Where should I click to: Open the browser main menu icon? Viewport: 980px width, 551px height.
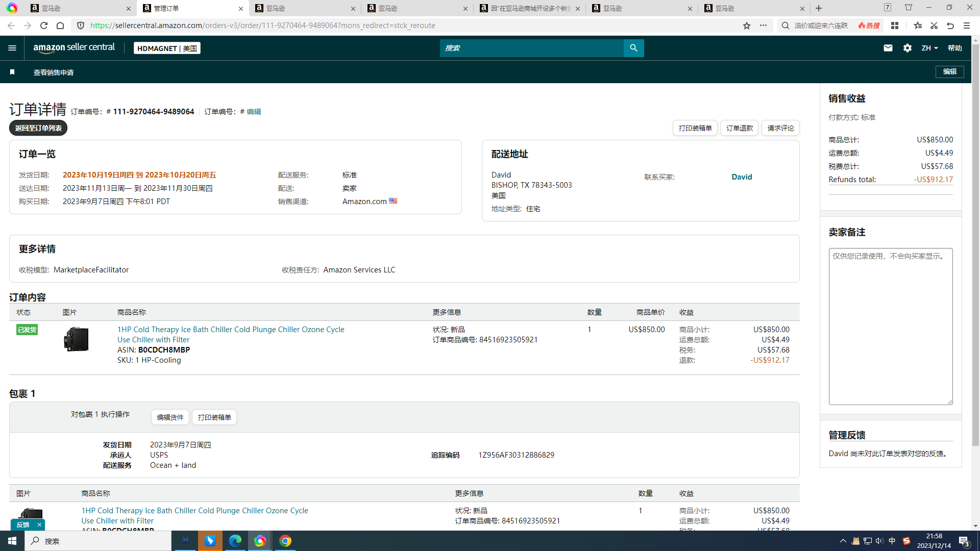click(x=967, y=26)
